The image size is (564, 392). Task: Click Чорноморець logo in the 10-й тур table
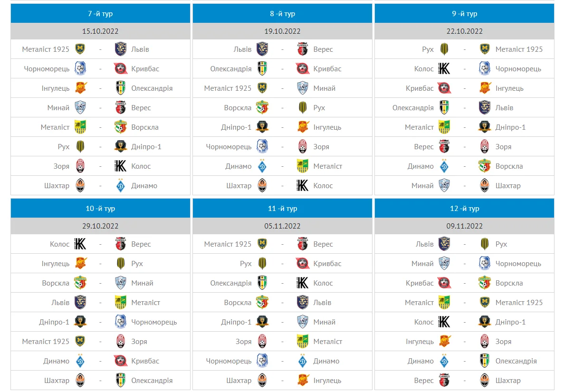pos(121,322)
